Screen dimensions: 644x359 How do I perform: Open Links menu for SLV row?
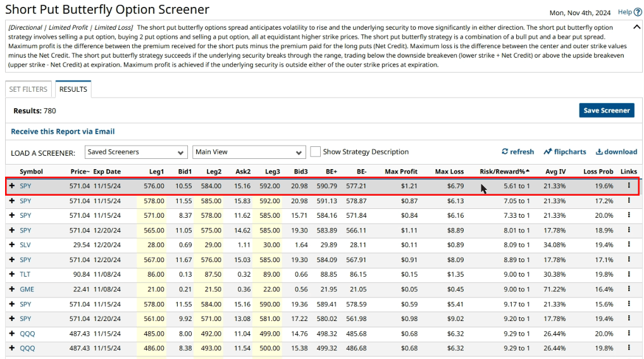point(629,245)
